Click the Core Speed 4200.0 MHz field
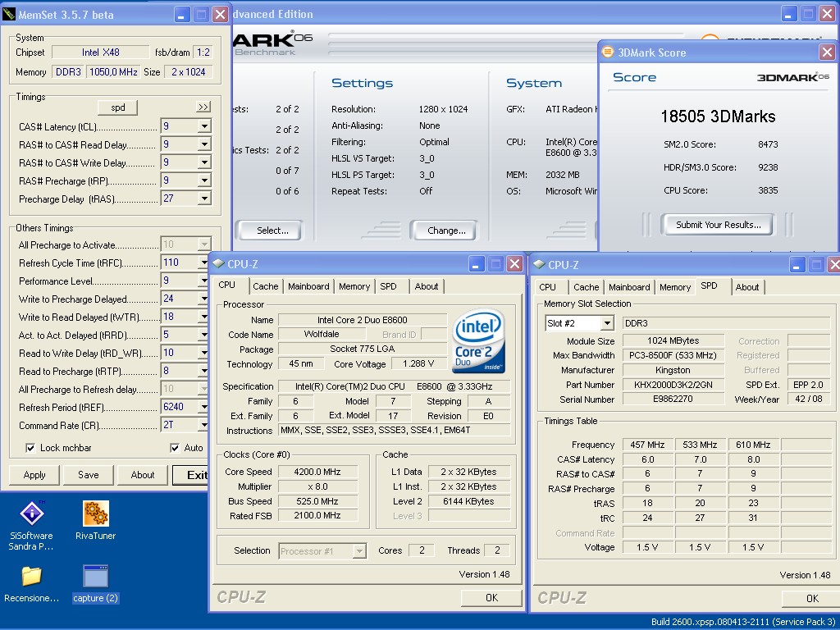The image size is (840, 630). pyautogui.click(x=317, y=472)
